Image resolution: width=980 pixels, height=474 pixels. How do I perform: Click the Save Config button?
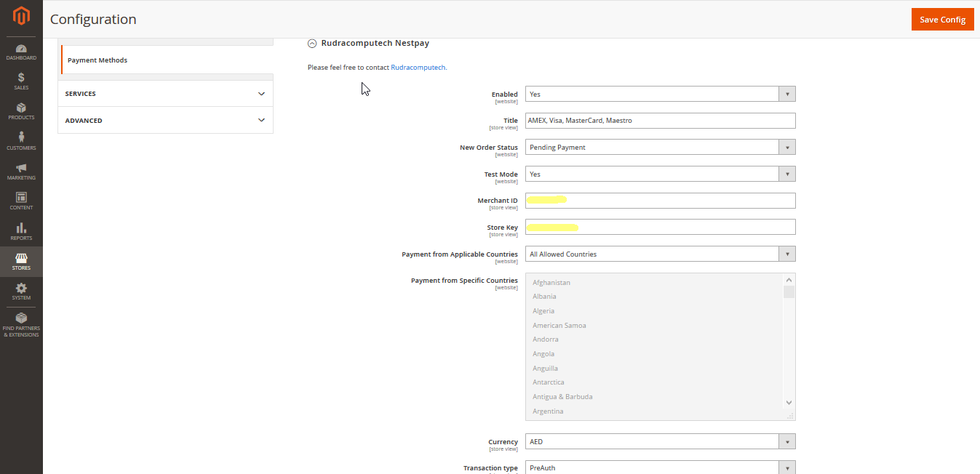(x=942, y=20)
